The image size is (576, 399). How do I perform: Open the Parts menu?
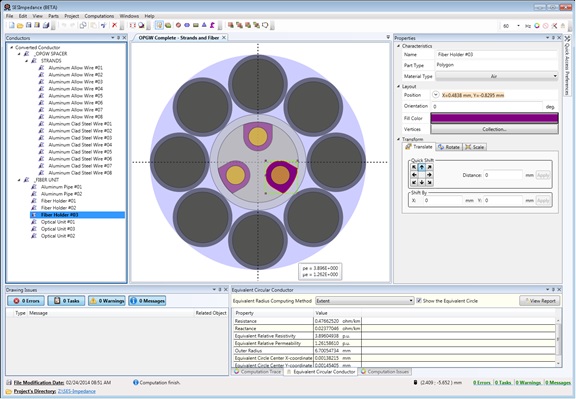coord(53,16)
